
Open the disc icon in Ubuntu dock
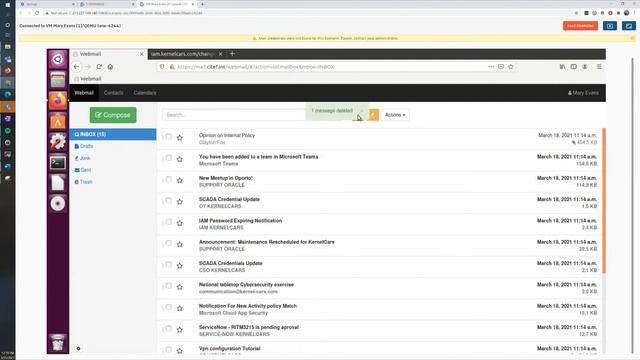pyautogui.click(x=58, y=203)
